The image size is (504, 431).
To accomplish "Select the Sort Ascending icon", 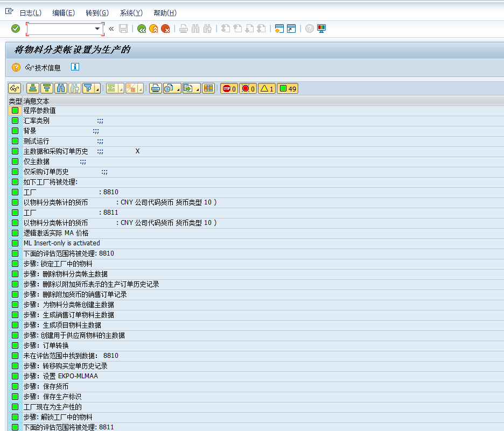I will click(32, 88).
